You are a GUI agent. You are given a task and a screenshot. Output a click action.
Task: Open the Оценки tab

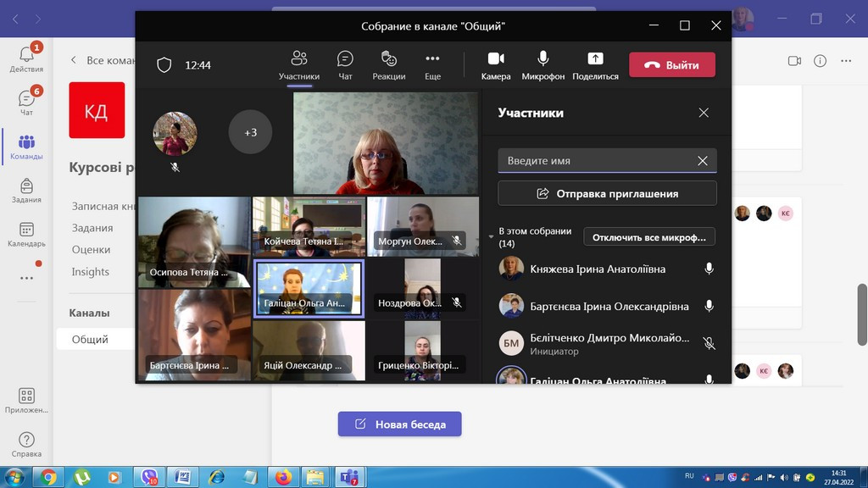pos(91,250)
